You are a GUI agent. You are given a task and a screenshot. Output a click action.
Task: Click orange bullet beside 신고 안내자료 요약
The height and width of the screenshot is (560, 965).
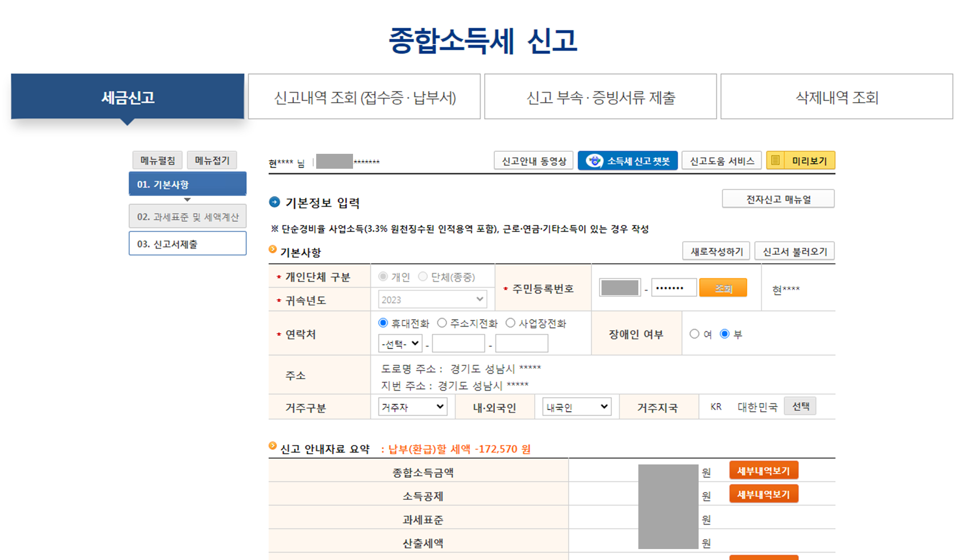point(272,446)
